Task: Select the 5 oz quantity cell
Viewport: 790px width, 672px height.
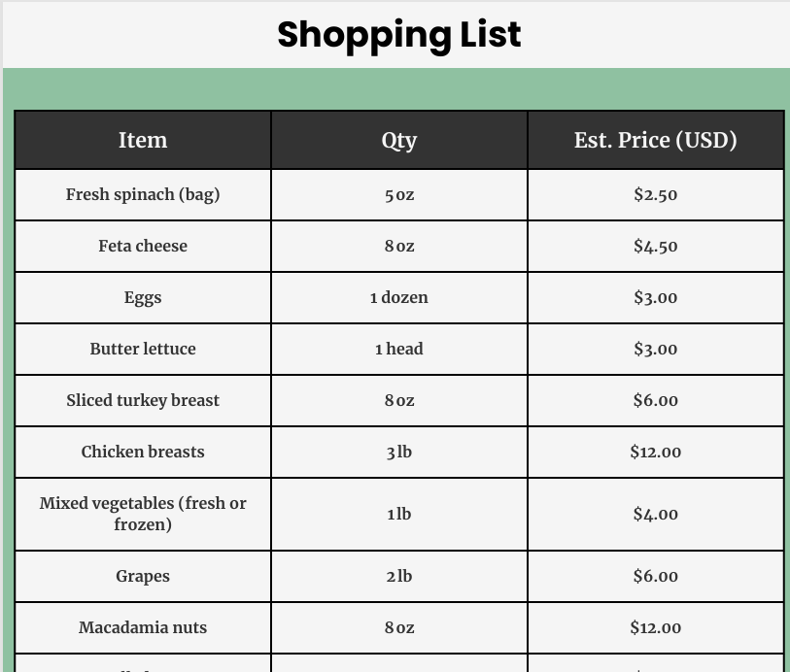Action: click(398, 194)
